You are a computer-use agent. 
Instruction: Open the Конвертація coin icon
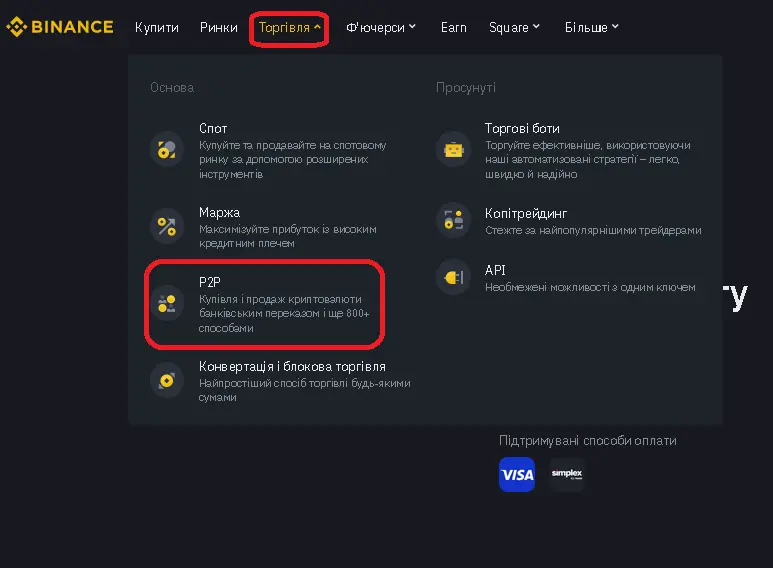pos(167,380)
